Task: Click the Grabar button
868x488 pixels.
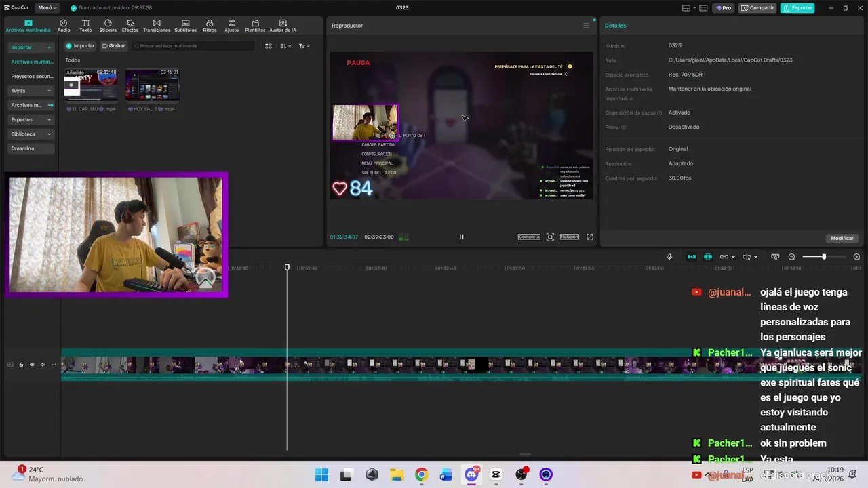Action: [x=113, y=46]
